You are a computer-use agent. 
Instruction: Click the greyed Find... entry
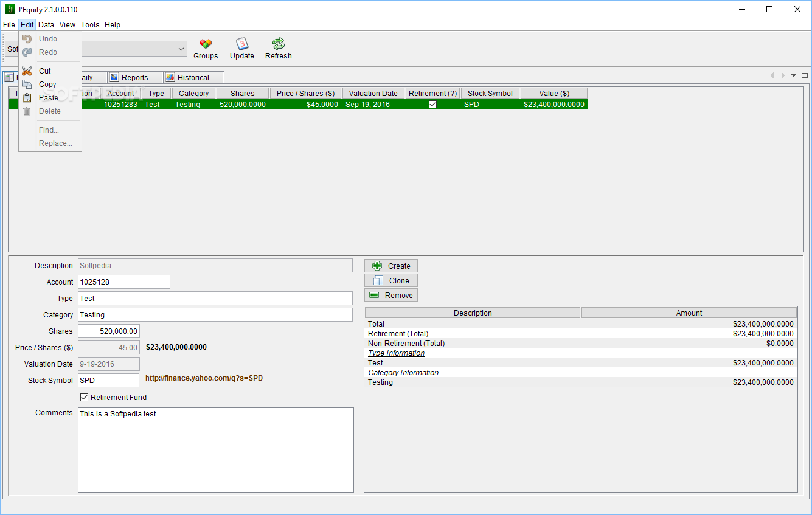point(50,130)
